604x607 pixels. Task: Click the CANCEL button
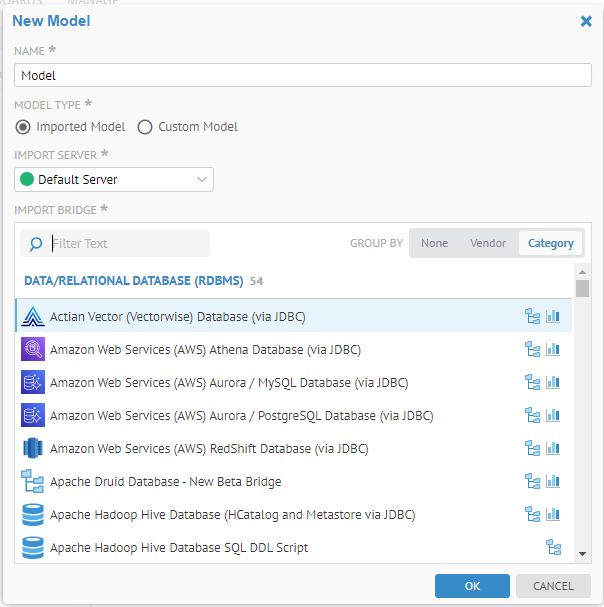coord(553,586)
